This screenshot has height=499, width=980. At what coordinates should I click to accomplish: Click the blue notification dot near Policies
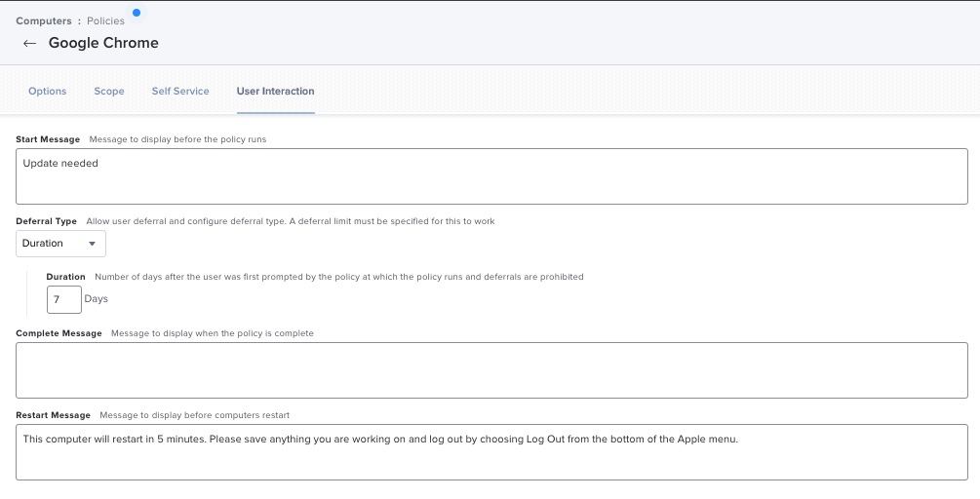pos(137,13)
